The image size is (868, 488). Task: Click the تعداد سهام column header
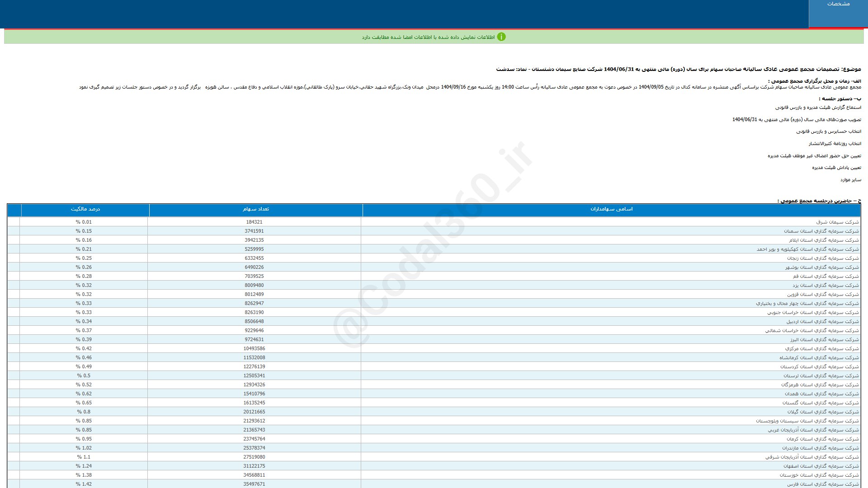pos(255,209)
